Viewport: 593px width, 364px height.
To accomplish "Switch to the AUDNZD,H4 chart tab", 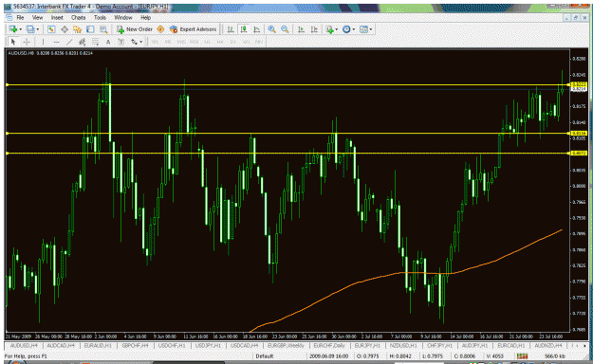I will [548, 345].
